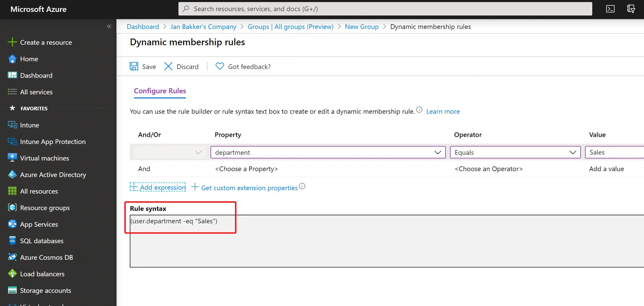This screenshot has width=644, height=306.
Task: Click the Operator column header
Action: [468, 135]
